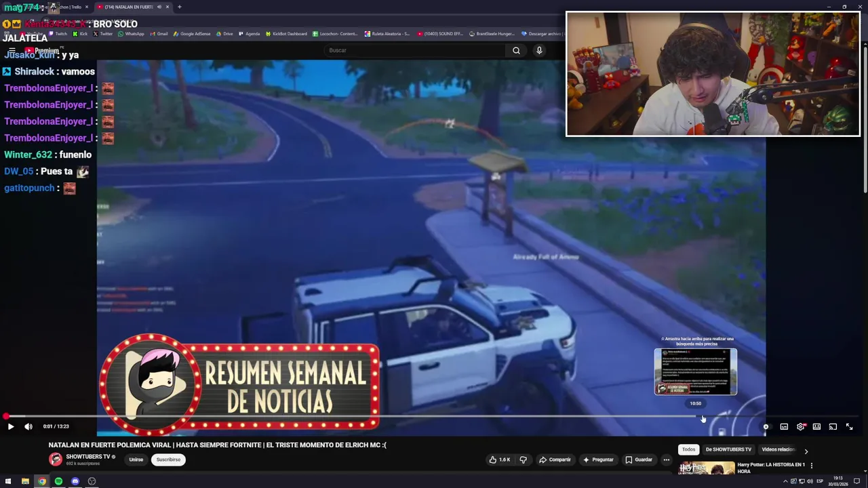Open the Twitter bookmark
The height and width of the screenshot is (488, 868).
(104, 33)
